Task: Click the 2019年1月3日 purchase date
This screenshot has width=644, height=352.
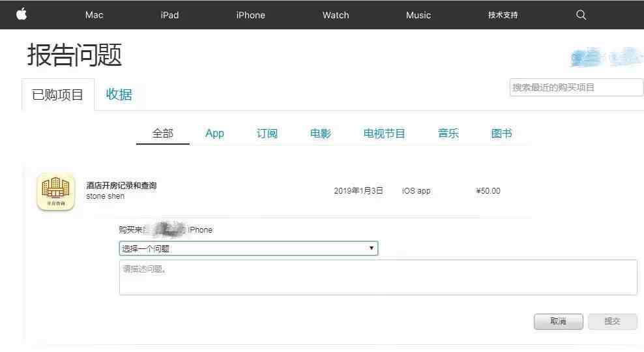Action: click(x=358, y=191)
